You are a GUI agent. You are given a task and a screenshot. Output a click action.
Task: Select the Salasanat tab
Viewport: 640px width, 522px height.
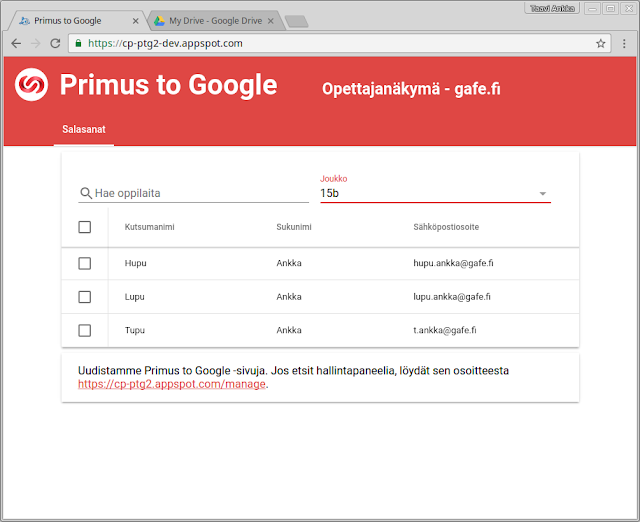(x=84, y=130)
